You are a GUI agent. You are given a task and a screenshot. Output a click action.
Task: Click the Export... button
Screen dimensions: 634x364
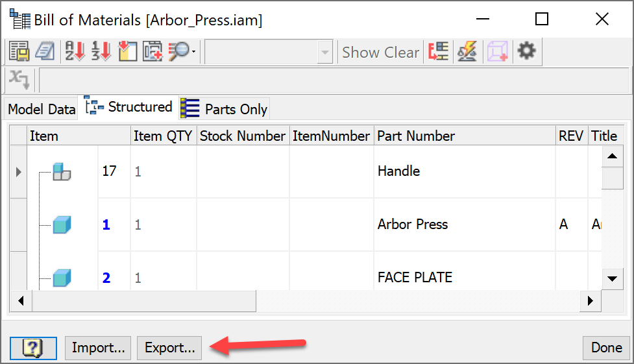tap(169, 348)
